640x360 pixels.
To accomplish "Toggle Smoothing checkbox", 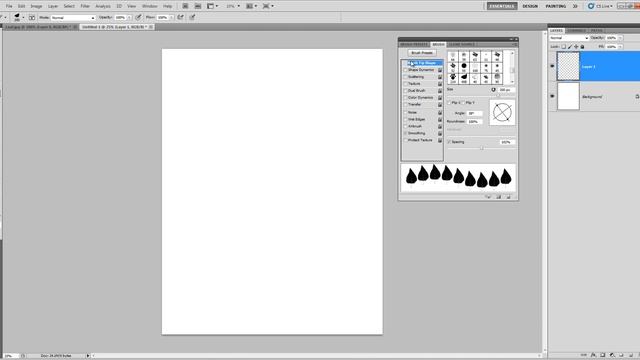I will click(405, 133).
